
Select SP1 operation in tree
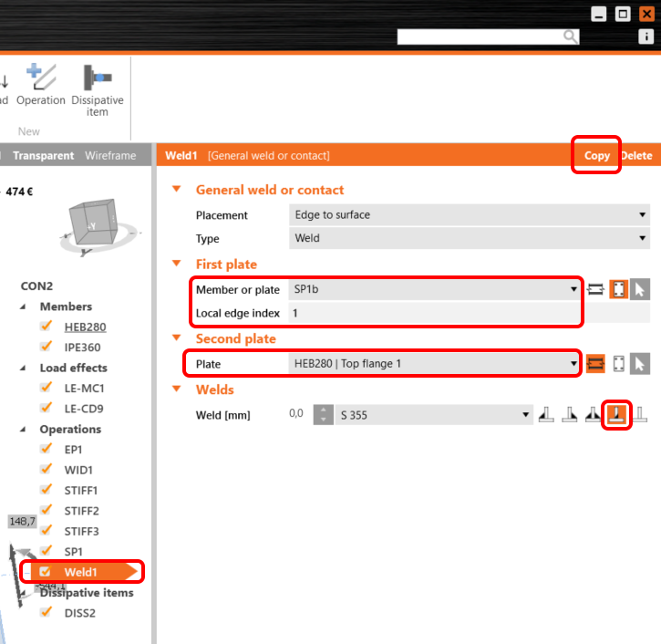point(73,552)
